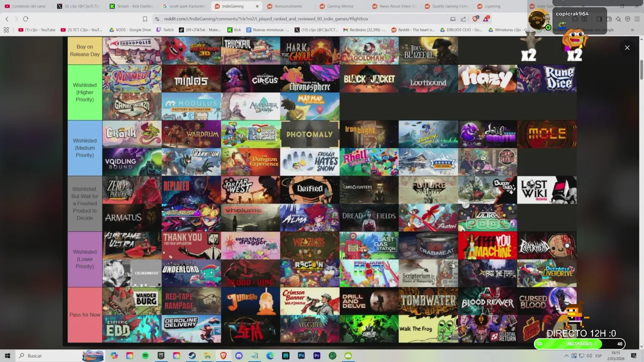Open VODS - Google Drive bookmark
The height and width of the screenshot is (362, 644).
point(130,30)
